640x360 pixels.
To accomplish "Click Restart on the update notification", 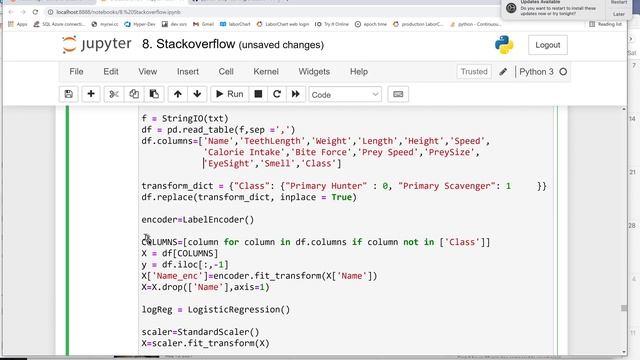I will click(618, 2).
